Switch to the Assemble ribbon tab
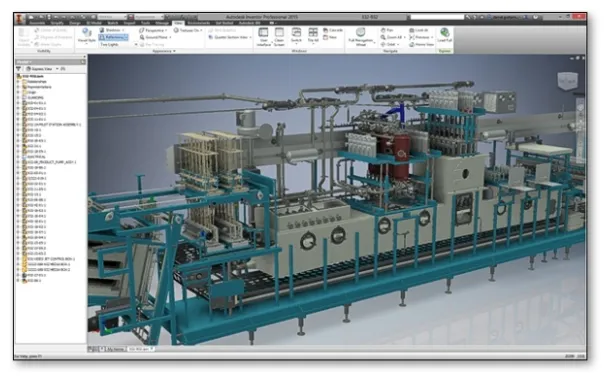 pyautogui.click(x=37, y=23)
